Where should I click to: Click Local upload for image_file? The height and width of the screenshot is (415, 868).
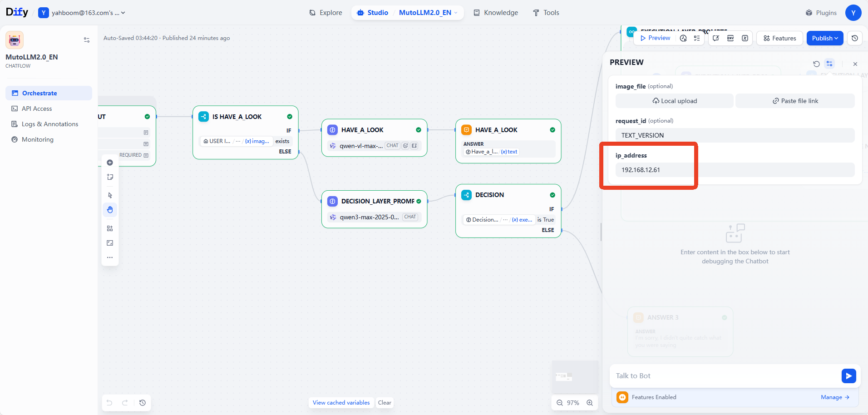click(675, 101)
